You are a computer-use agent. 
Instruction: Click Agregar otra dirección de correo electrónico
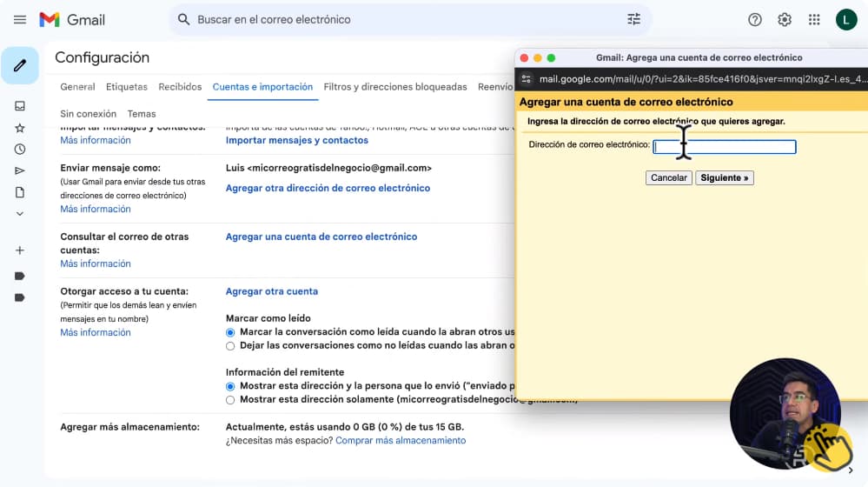tap(328, 188)
